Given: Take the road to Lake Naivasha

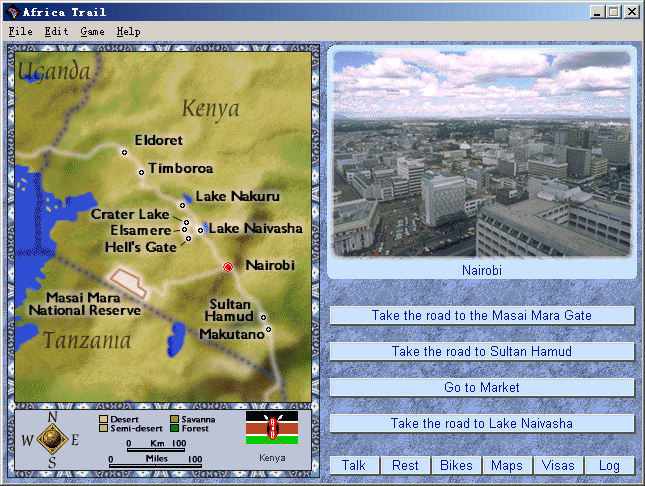Looking at the screenshot, I should coord(482,423).
